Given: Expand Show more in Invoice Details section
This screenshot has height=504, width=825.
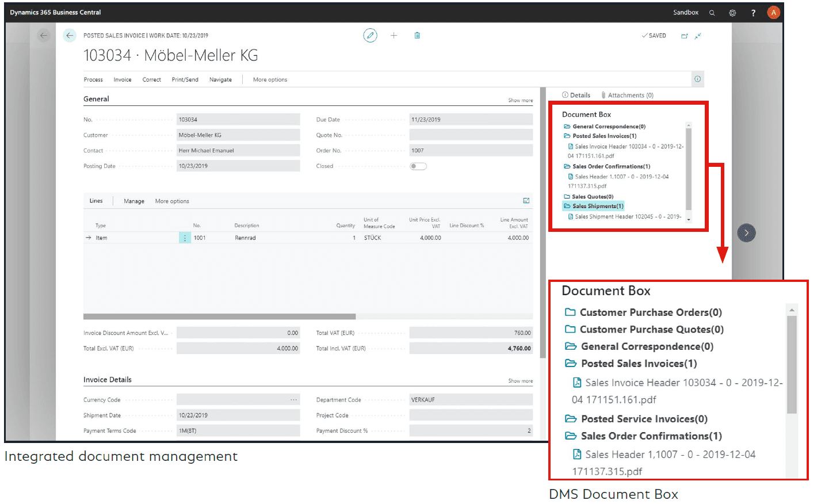Looking at the screenshot, I should click(x=520, y=381).
